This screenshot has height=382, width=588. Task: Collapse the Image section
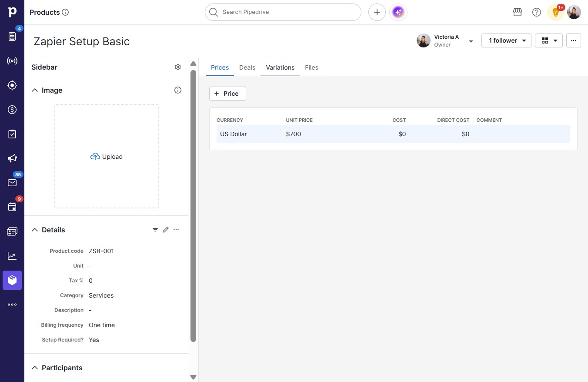pyautogui.click(x=35, y=90)
